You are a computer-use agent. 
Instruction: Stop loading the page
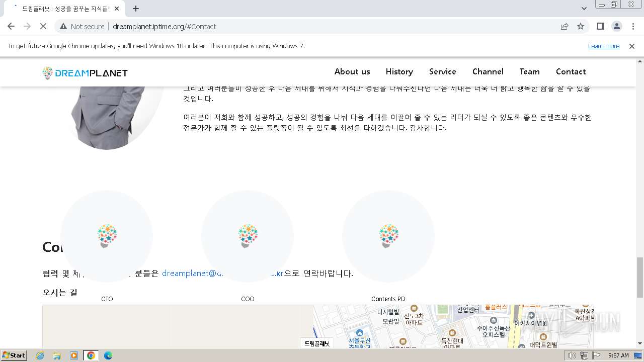[x=43, y=26]
